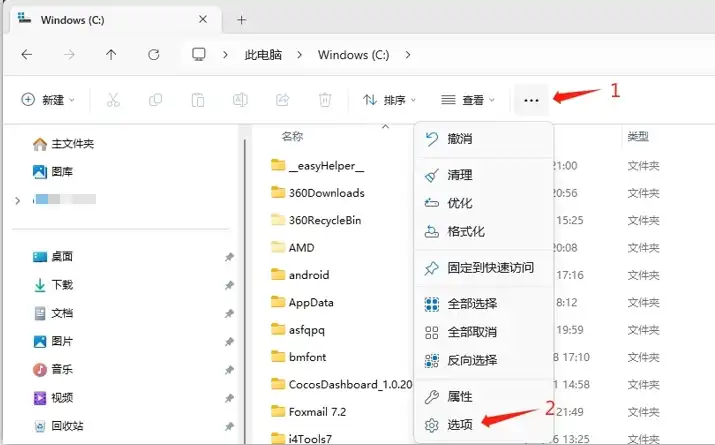
Task: Select 固定到快速访问 menu item
Action: tap(484, 268)
